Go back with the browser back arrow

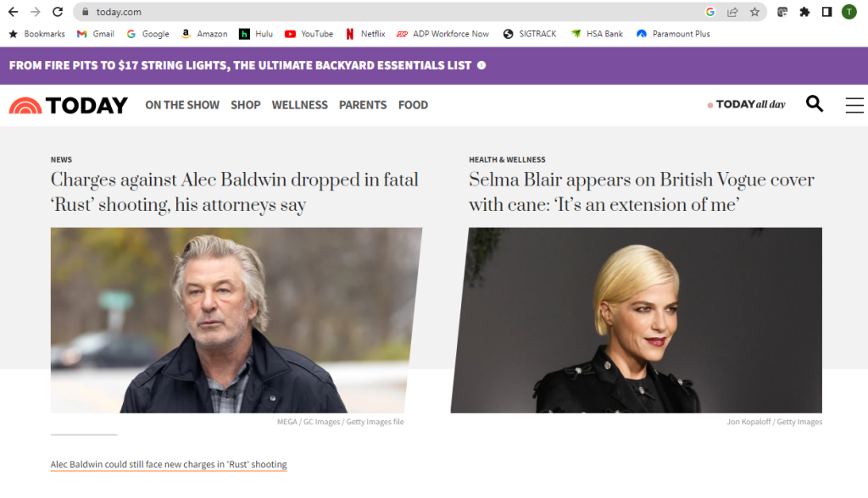(x=14, y=12)
